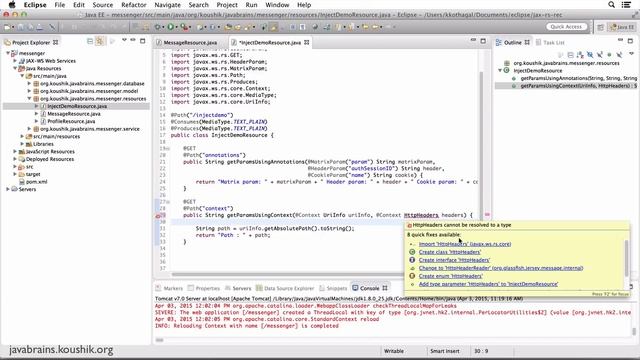Toggle Hide Local Types in Outline
This screenshot has width=640, height=360.
619,55
